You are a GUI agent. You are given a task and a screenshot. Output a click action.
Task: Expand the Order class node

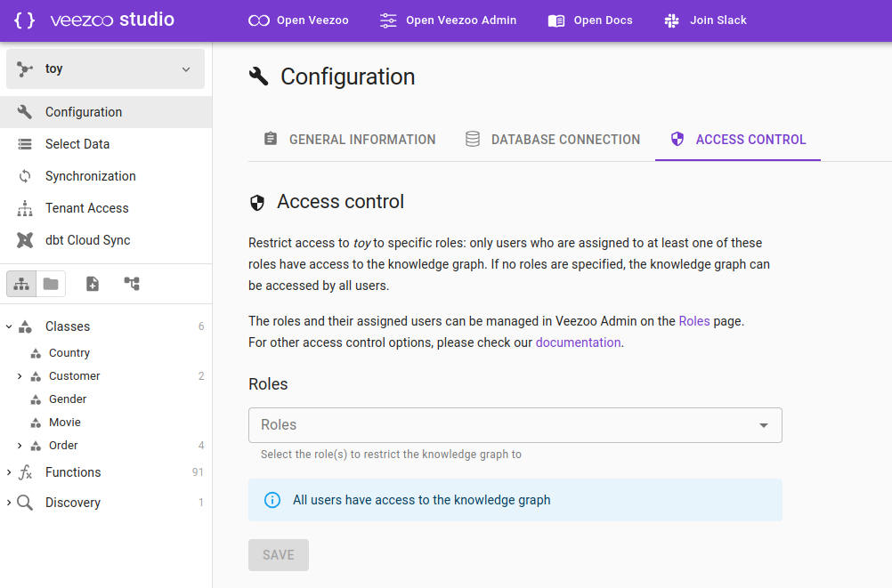coord(20,446)
